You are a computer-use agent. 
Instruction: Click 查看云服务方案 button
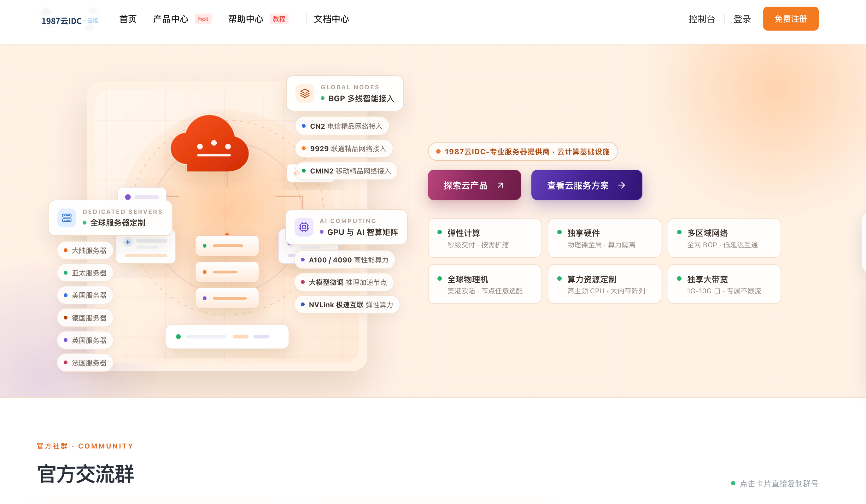click(x=587, y=185)
